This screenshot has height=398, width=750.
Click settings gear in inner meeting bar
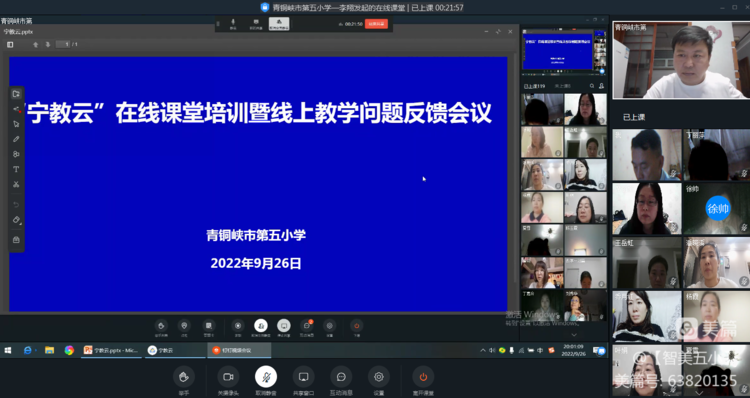(330, 326)
